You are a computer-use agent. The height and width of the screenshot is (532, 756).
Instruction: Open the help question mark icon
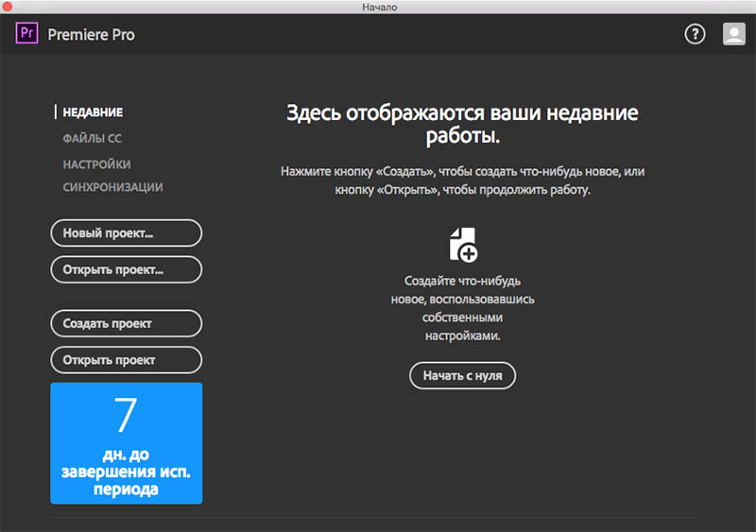pyautogui.click(x=695, y=34)
